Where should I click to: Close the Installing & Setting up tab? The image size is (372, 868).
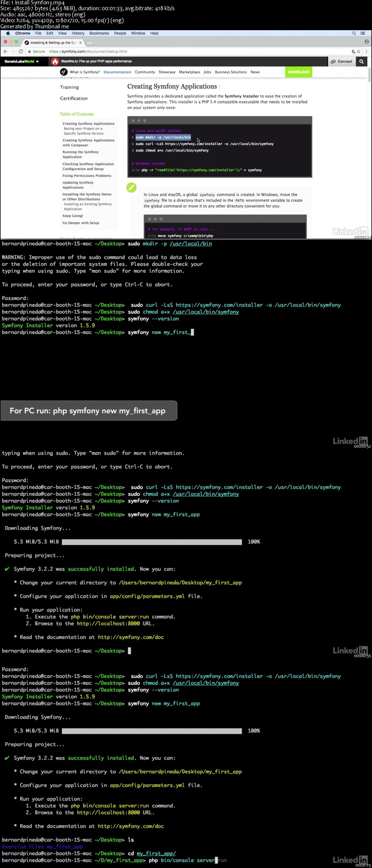pos(80,43)
